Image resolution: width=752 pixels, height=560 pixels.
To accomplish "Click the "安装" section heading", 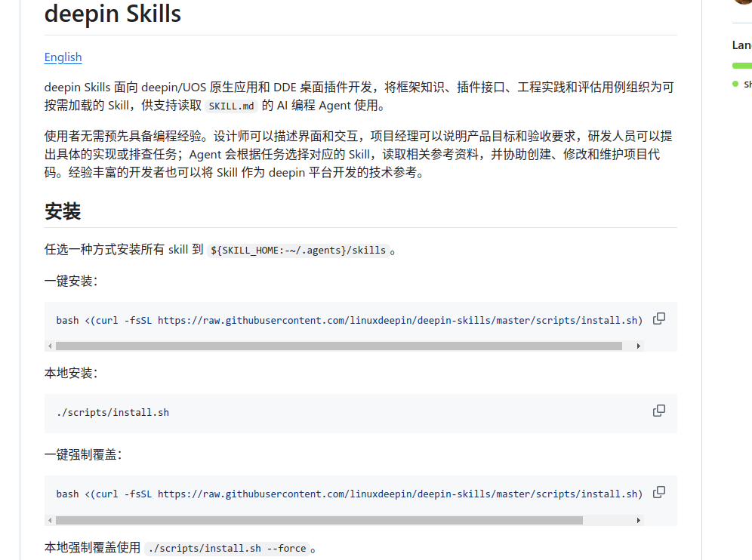I will [x=63, y=211].
